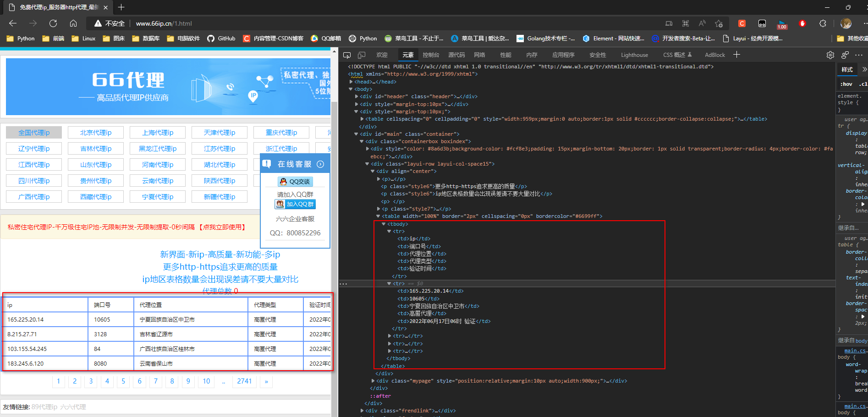Add a new DevTools tool tab with plus
Screen dimensions: 868x417
[x=736, y=55]
